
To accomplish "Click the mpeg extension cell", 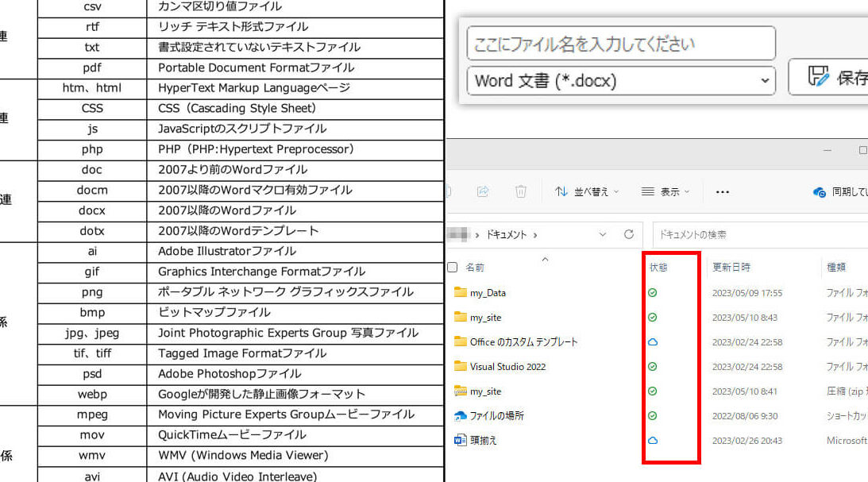I will [92, 415].
